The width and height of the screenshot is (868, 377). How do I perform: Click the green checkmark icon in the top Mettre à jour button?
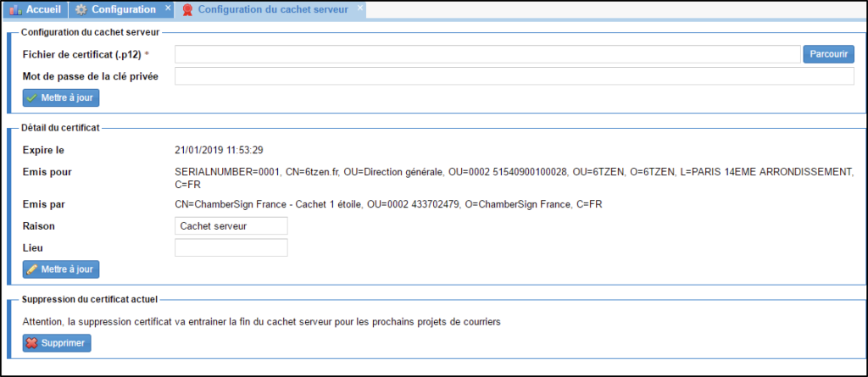[32, 98]
